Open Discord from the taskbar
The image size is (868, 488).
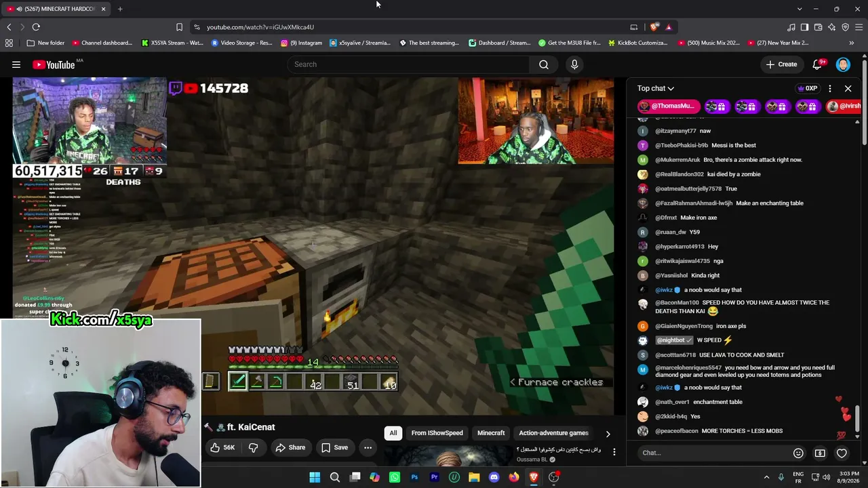tap(494, 477)
